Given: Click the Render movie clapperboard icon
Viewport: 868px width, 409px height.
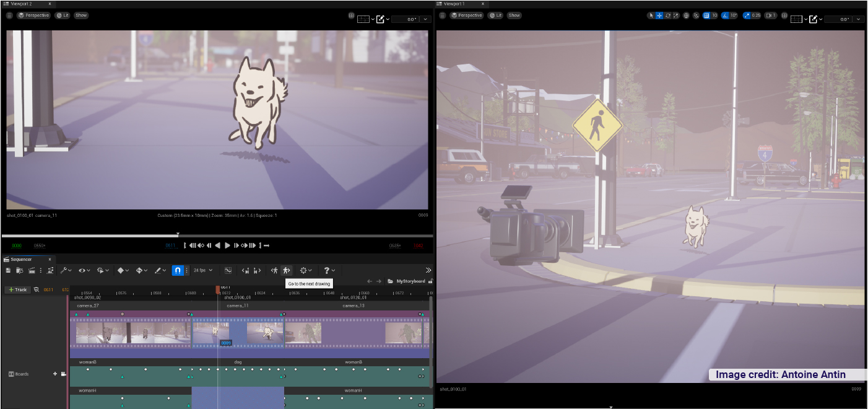Looking at the screenshot, I should click(x=31, y=270).
